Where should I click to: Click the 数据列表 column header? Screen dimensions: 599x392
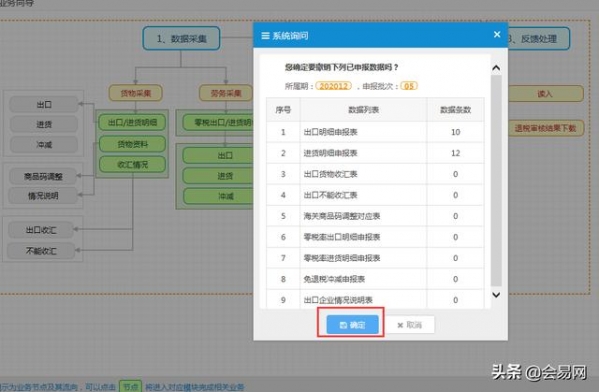(x=363, y=110)
